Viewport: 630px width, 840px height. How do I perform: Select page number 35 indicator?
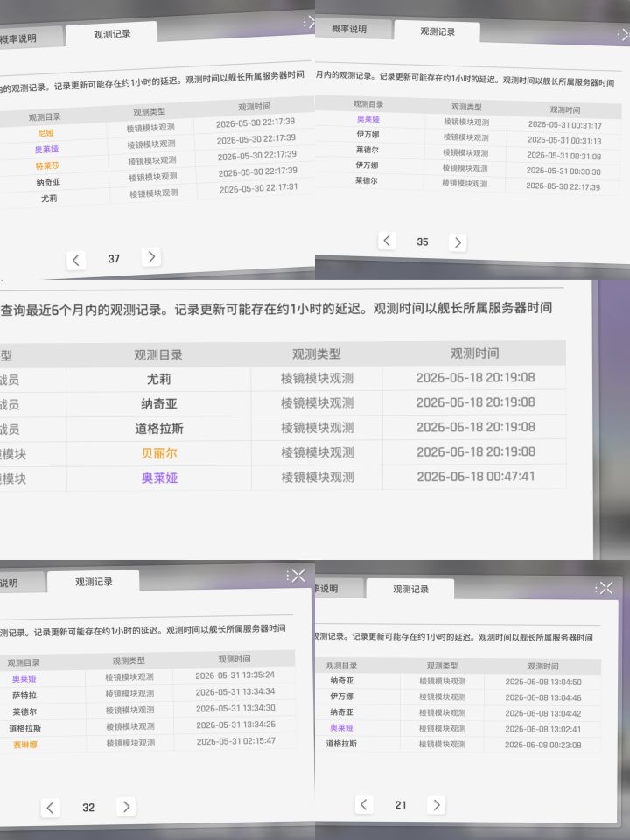point(422,241)
